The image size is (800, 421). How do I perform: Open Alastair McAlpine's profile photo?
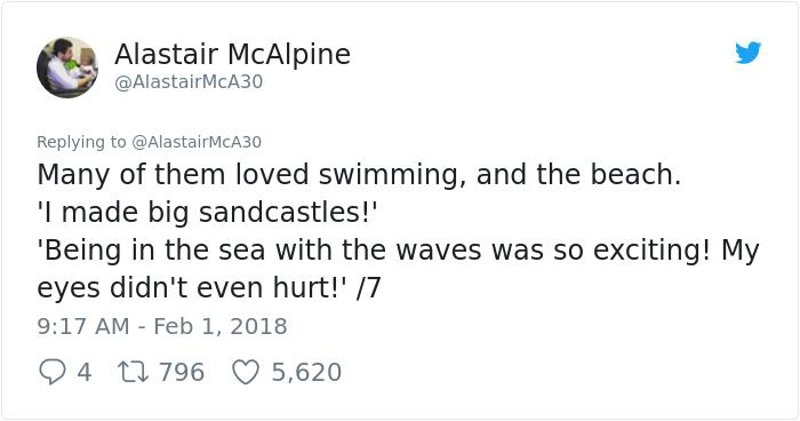pyautogui.click(x=67, y=67)
